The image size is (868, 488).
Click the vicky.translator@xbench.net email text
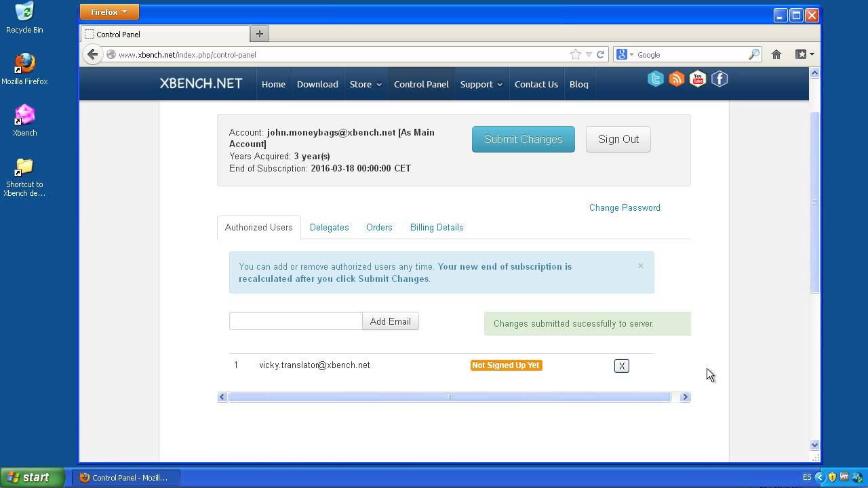[x=315, y=365]
